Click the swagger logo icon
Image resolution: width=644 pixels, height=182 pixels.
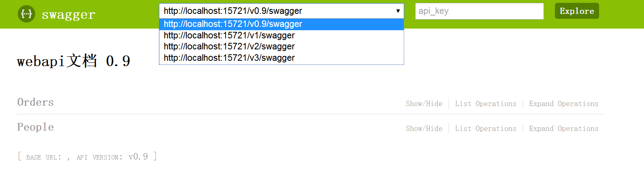[x=27, y=14]
